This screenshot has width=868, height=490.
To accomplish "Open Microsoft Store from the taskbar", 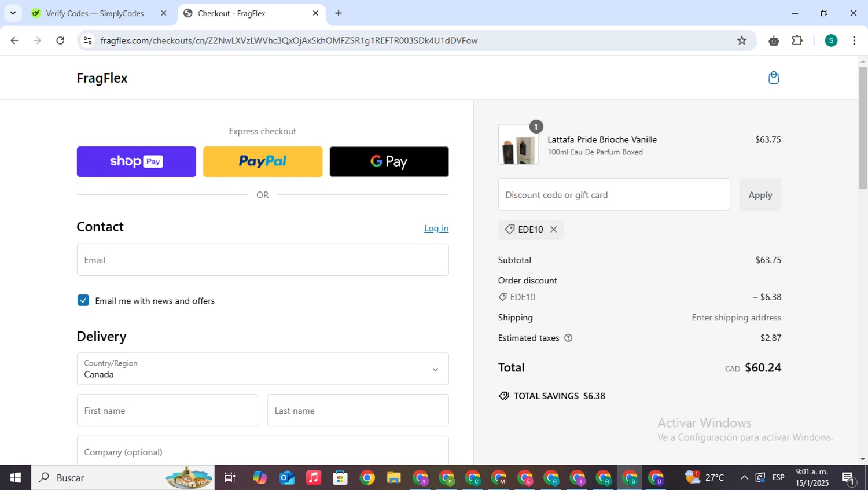I will point(340,478).
